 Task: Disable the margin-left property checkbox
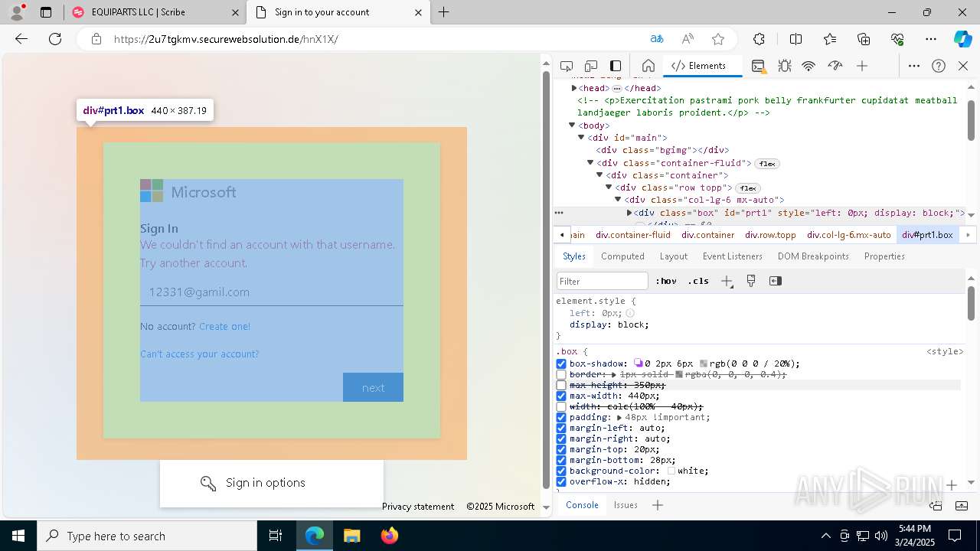[x=561, y=429]
